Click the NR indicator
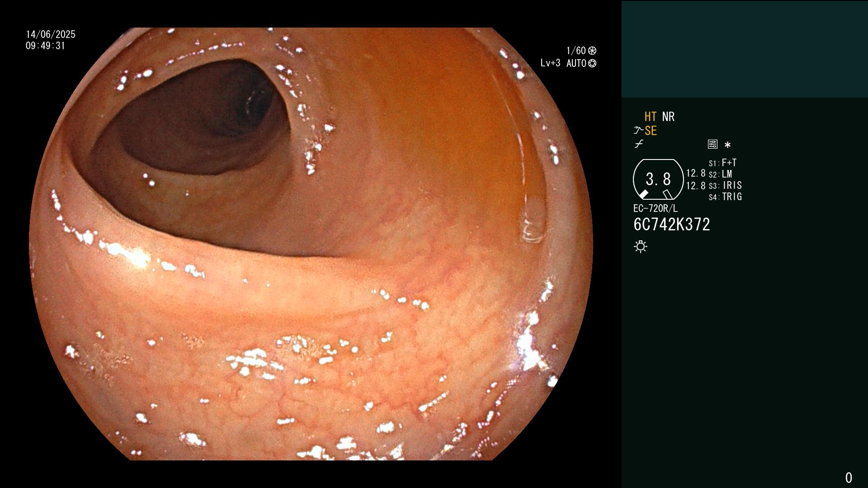 click(668, 117)
